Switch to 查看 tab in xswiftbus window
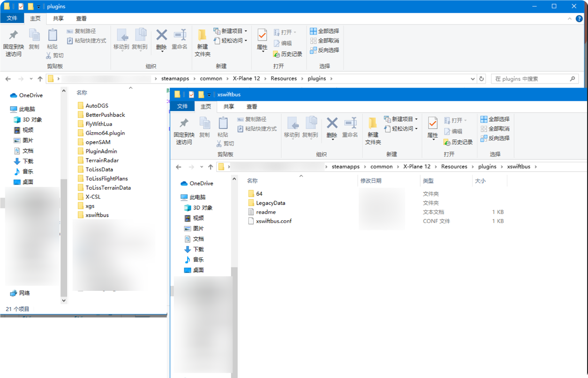This screenshot has width=588, height=378. coord(252,106)
